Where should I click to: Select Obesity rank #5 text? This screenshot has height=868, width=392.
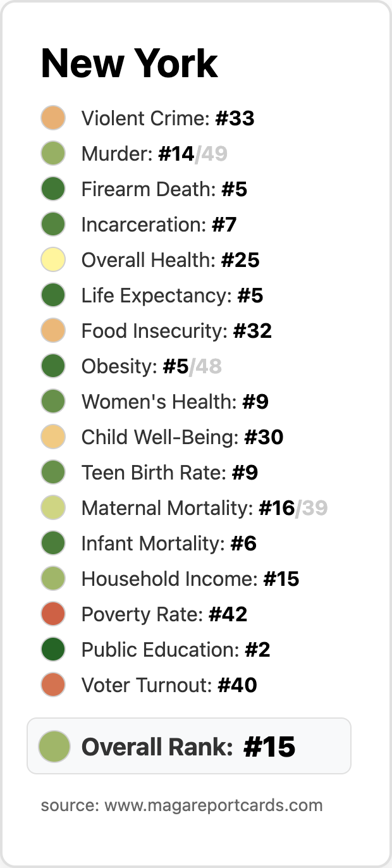tap(176, 366)
